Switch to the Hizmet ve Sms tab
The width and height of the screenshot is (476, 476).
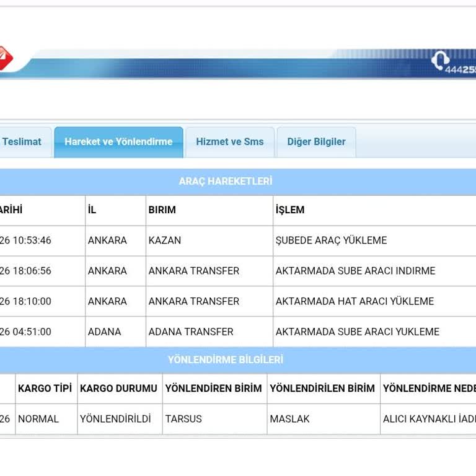click(230, 142)
